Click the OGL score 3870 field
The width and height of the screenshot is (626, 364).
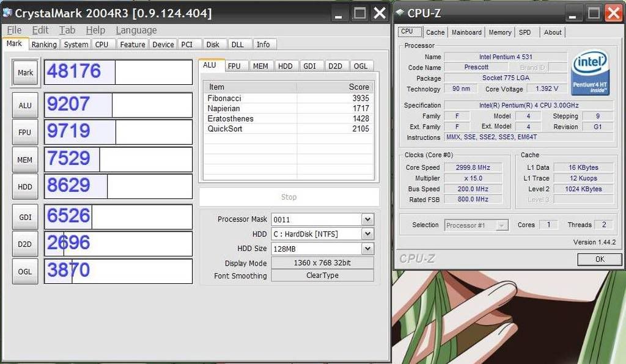pos(118,272)
